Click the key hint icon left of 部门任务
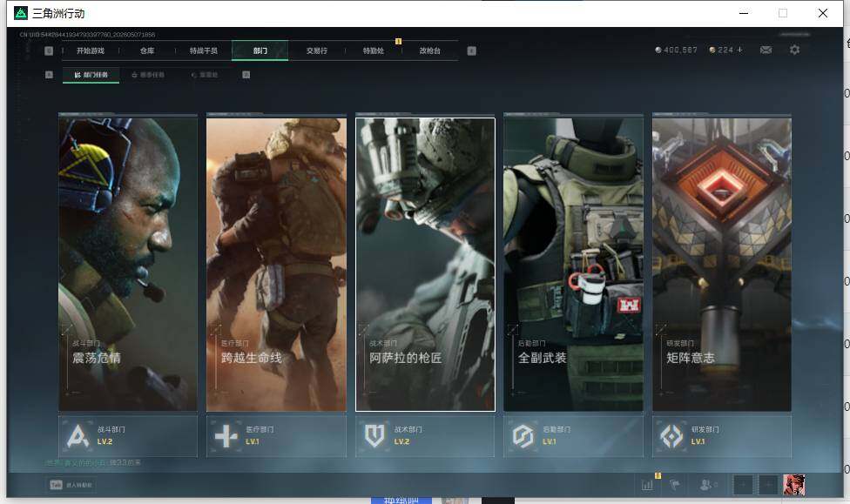 tap(49, 75)
